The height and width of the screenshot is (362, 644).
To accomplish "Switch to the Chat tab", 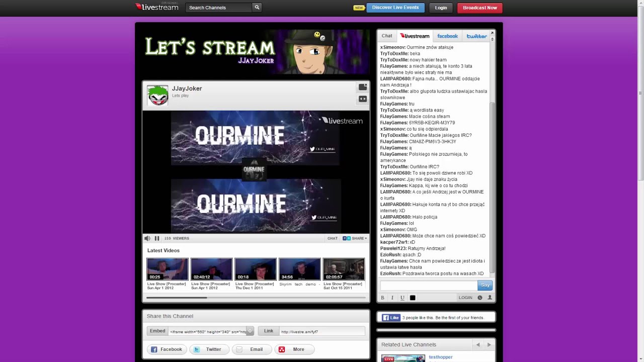I will pyautogui.click(x=387, y=36).
